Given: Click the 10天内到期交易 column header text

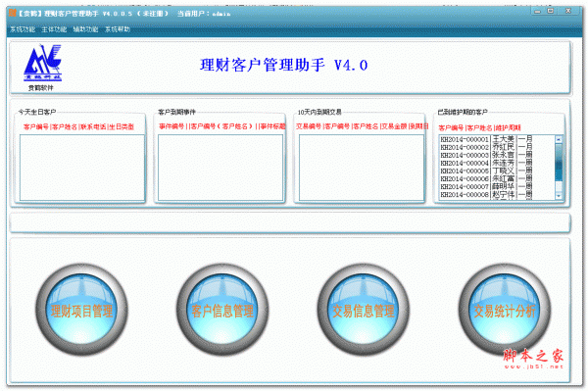Looking at the screenshot, I should point(362,126).
